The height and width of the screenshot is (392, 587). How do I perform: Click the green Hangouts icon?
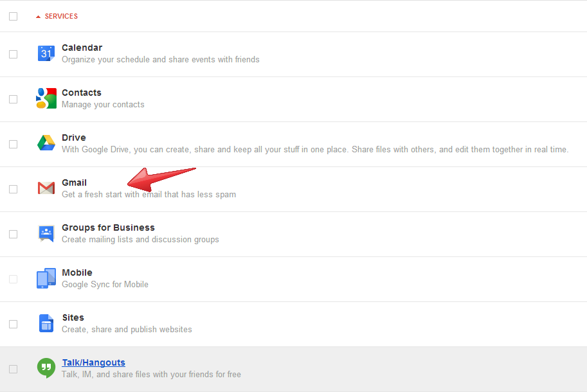tap(46, 368)
